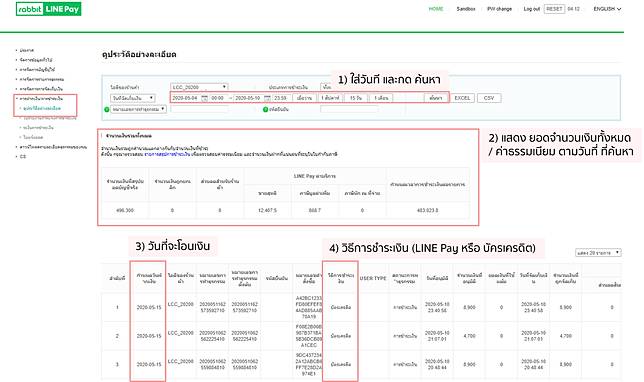Click 2020-05-15 transfer date in row 1

[x=149, y=307]
